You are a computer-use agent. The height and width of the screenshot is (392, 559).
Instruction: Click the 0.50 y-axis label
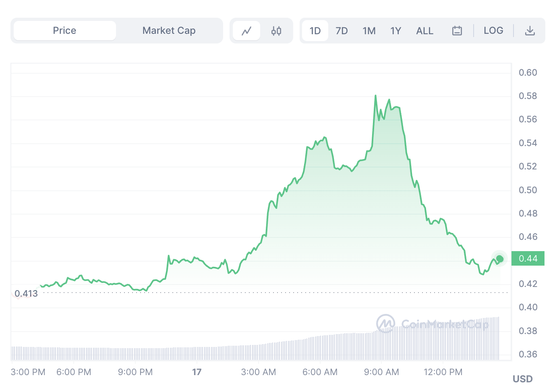tap(528, 190)
